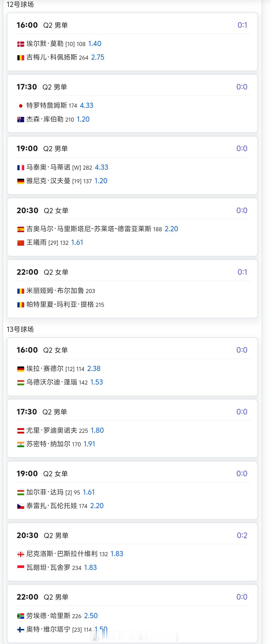
Task: Click the Australia flag next to 杰森·库伯勒
Action: click(20, 119)
